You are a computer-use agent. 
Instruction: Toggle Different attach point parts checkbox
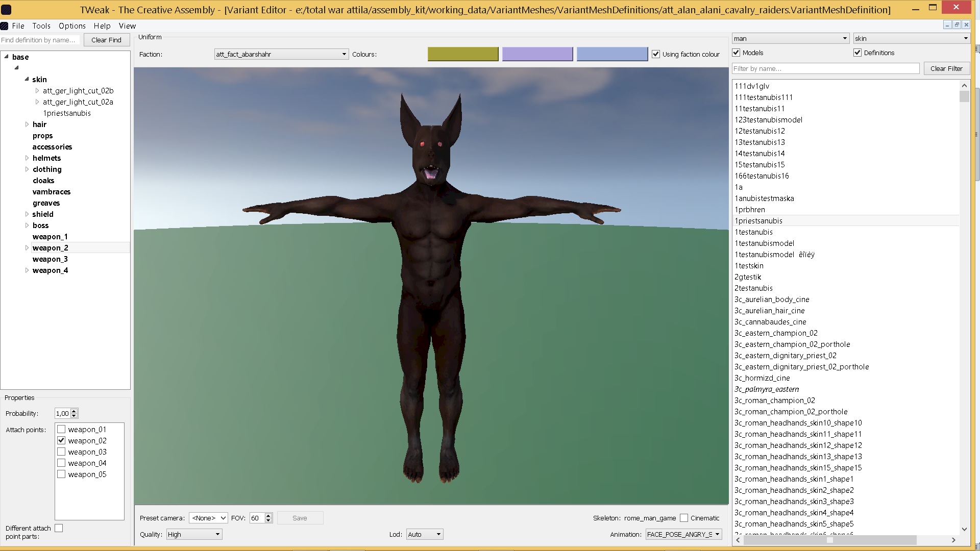(59, 528)
